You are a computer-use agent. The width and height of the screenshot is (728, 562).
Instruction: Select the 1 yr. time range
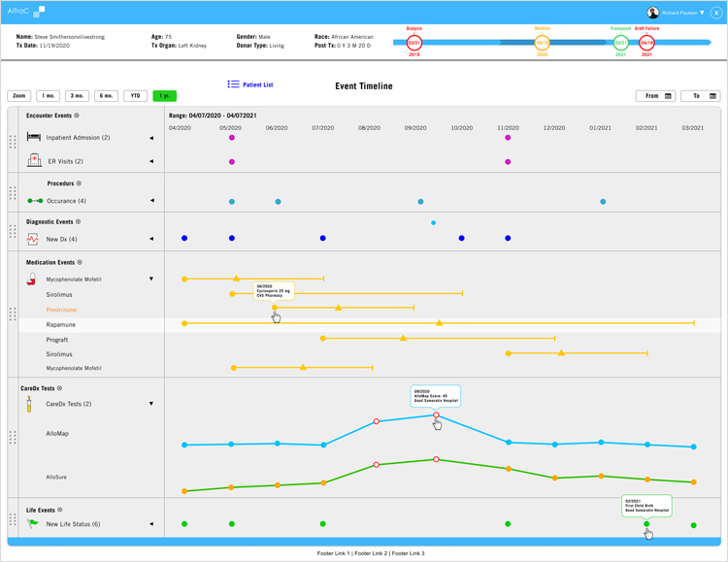point(164,96)
